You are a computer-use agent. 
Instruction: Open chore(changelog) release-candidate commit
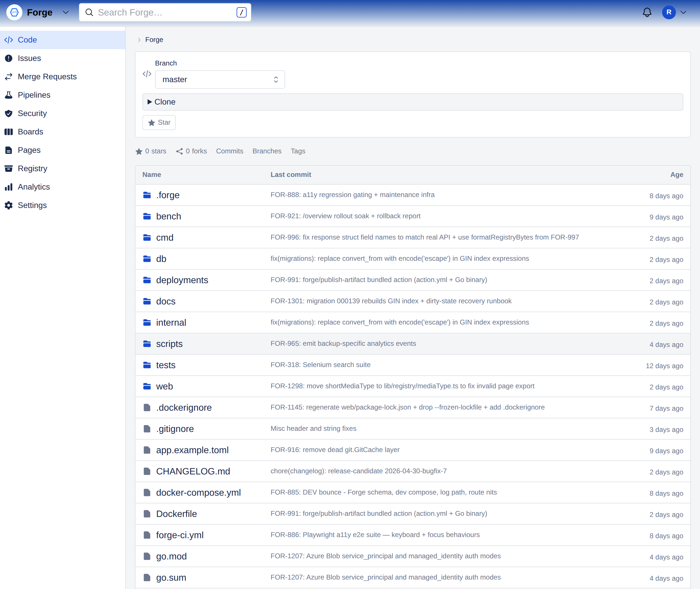tap(358, 471)
